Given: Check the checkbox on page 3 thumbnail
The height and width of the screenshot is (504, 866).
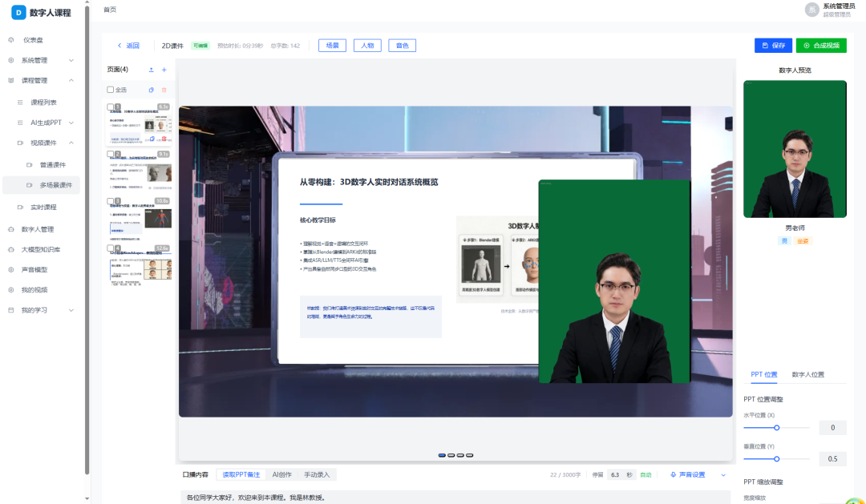Looking at the screenshot, I should pos(111,201).
